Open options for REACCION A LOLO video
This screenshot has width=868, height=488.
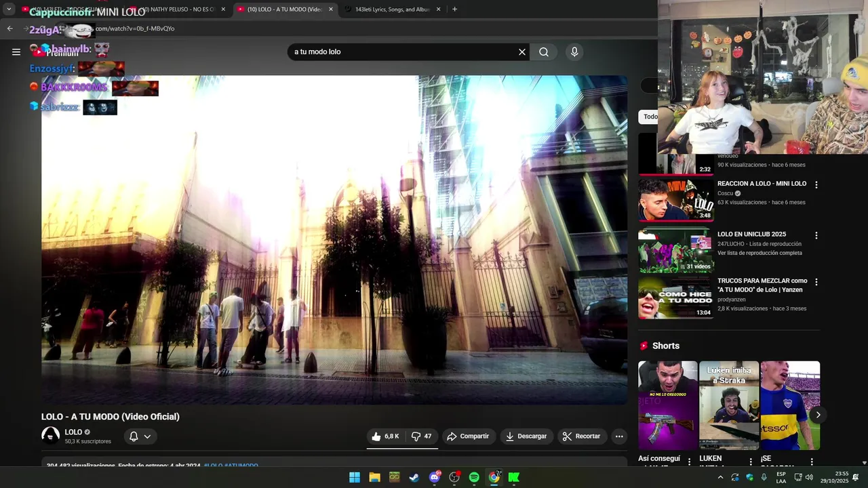click(x=816, y=184)
